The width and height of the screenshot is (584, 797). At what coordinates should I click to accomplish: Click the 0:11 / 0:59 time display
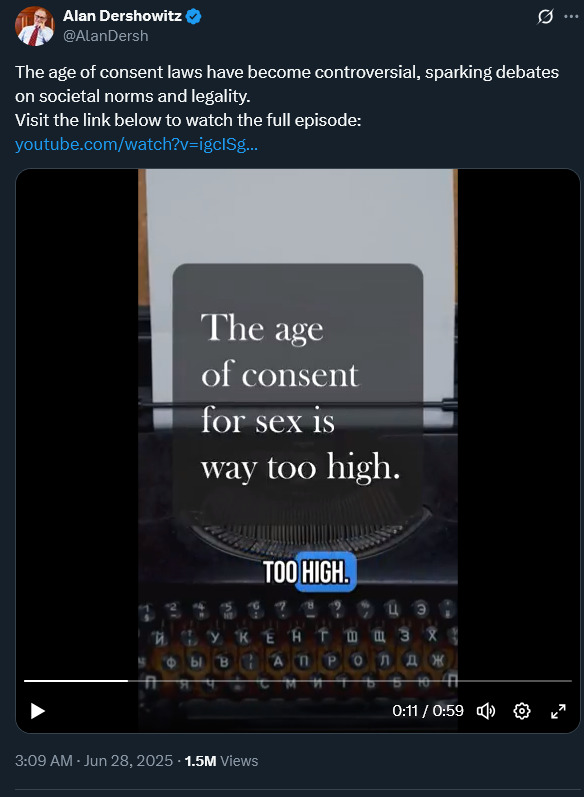tap(428, 711)
